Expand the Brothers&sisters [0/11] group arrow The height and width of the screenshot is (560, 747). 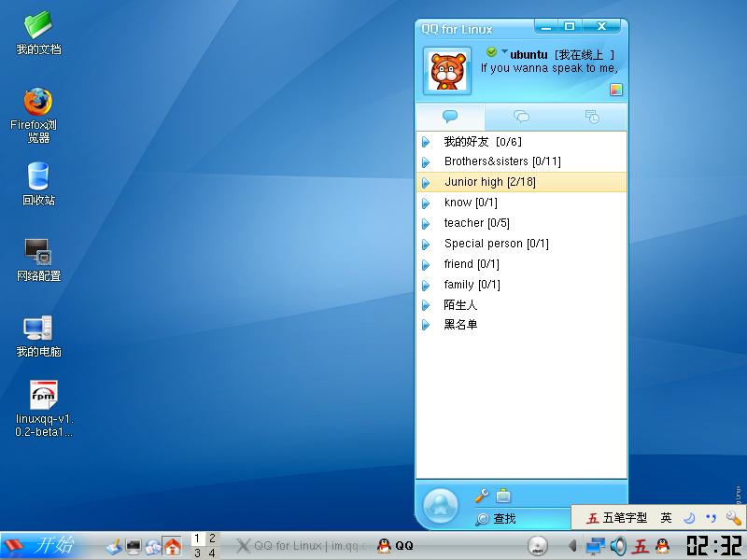tap(426, 162)
